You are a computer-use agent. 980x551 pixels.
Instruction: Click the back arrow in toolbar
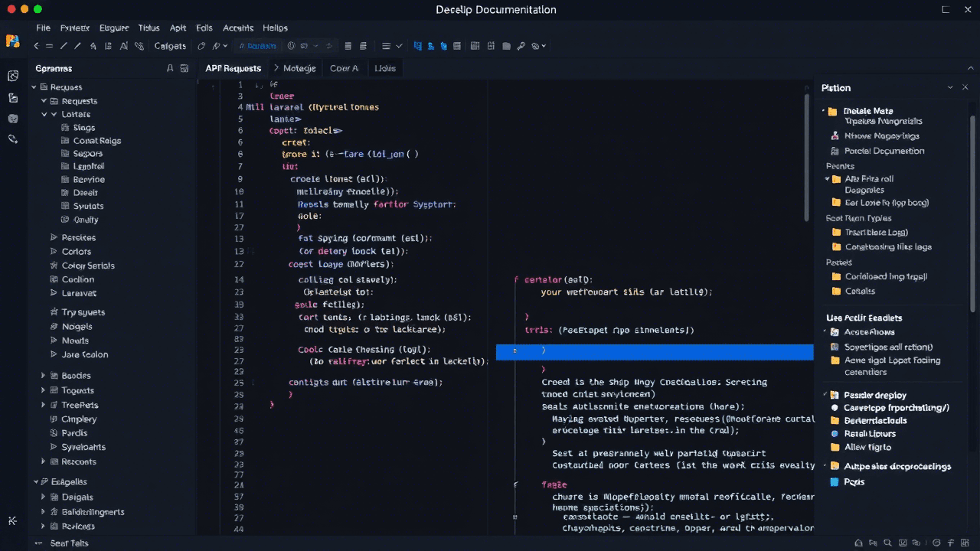point(36,46)
